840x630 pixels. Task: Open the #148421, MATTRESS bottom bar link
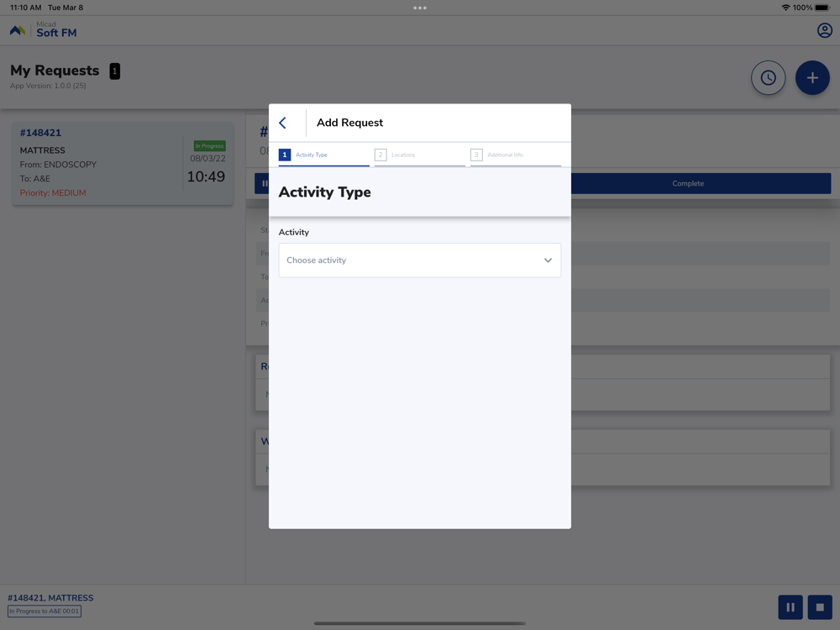point(50,598)
